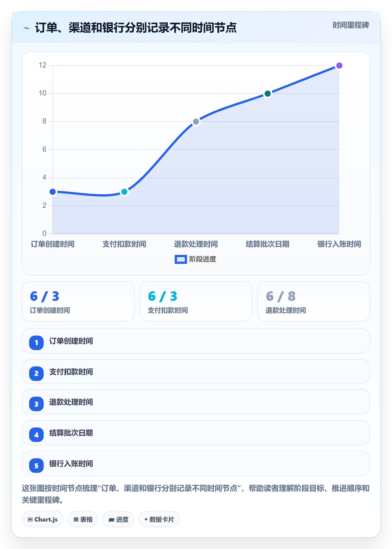Viewport: 392px width, 549px height.
Task: Click the 退款处理时间 caption in the third stat card
Action: point(286,310)
